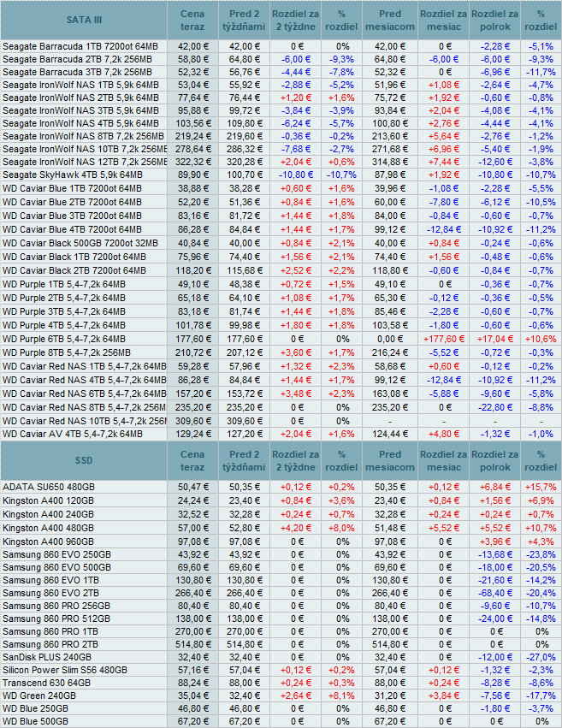Viewport: 562px width, 728px height.
Task: Select WD Caviar Red NAS 1TB row name
Action: (84, 367)
